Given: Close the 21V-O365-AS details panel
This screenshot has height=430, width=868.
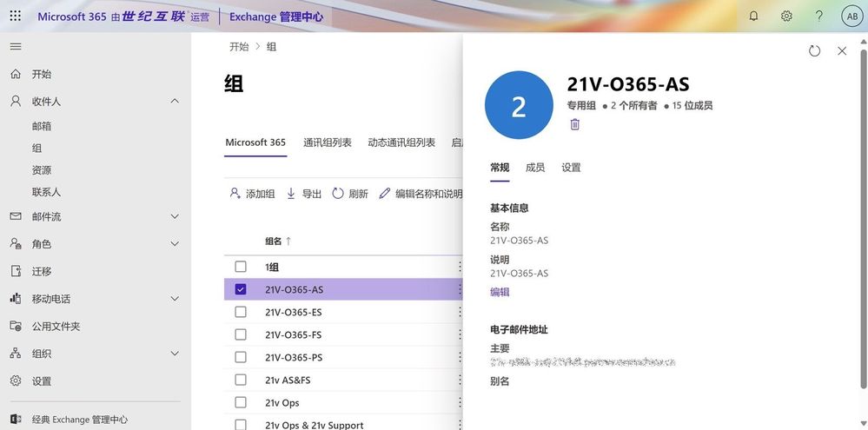Looking at the screenshot, I should click(842, 51).
